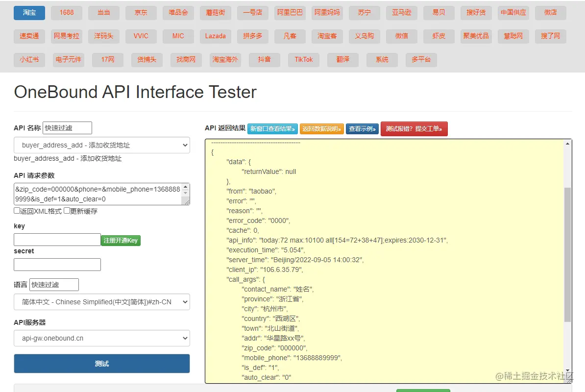Screen dimensions: 585x392
Task: Select the 洋码头 tab
Action: point(104,36)
